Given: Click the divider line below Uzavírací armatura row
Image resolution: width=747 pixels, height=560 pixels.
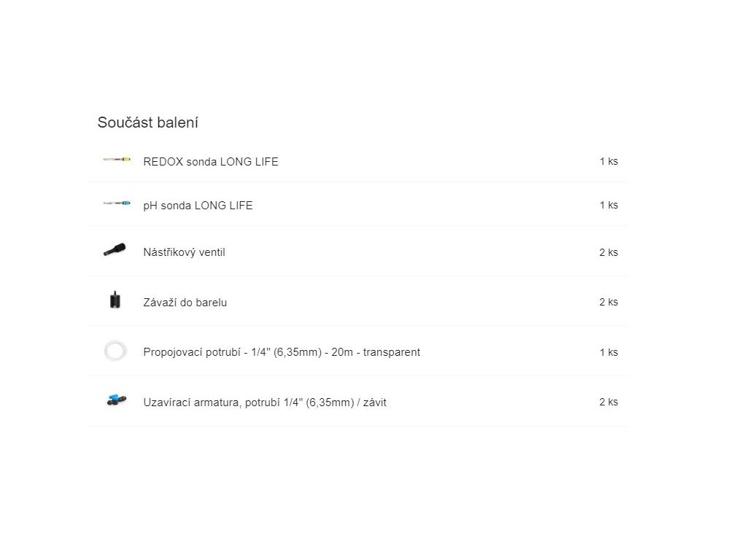Looking at the screenshot, I should [x=357, y=426].
